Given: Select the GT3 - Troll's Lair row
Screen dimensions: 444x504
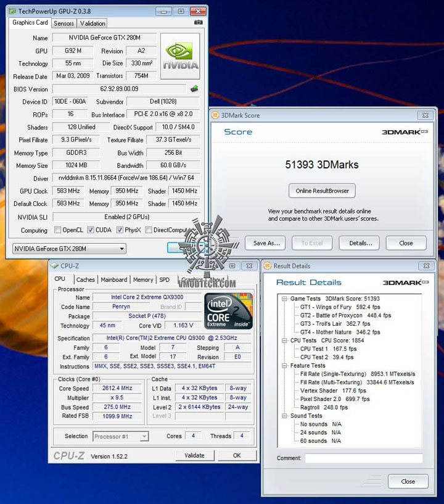Looking at the screenshot, I should [335, 324].
